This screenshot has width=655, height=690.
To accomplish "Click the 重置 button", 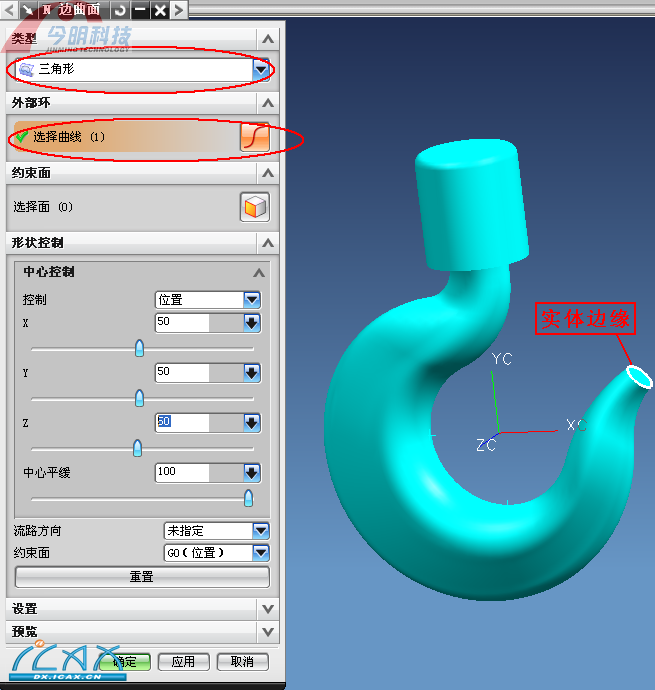I will (142, 577).
